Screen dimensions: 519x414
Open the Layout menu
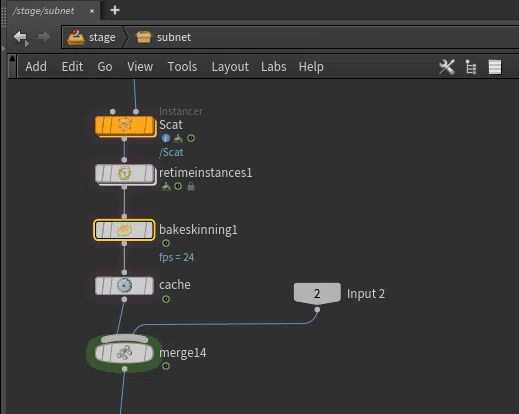[230, 67]
